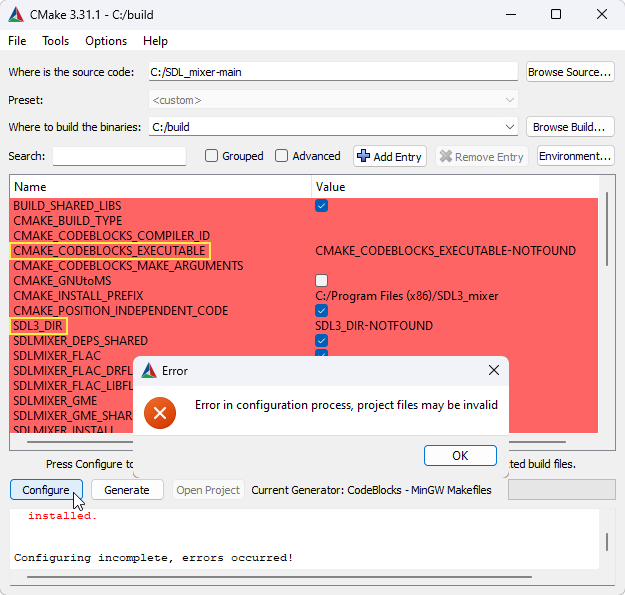Viewport: 625px width, 595px height.
Task: Minimize the CMake window
Action: [x=511, y=15]
